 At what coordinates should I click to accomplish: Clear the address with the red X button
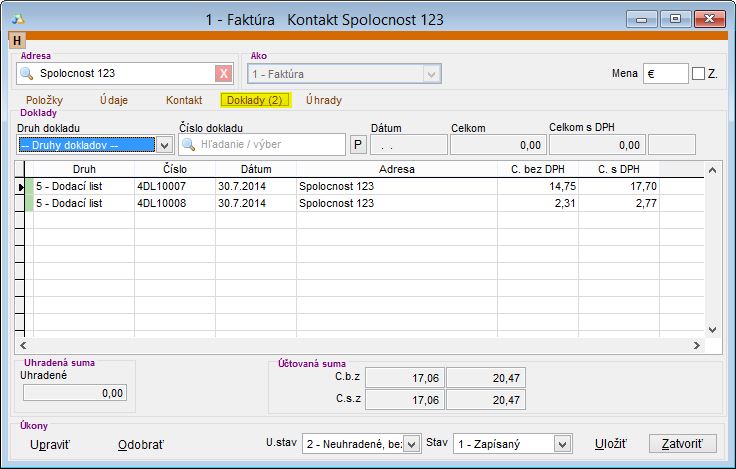point(224,73)
